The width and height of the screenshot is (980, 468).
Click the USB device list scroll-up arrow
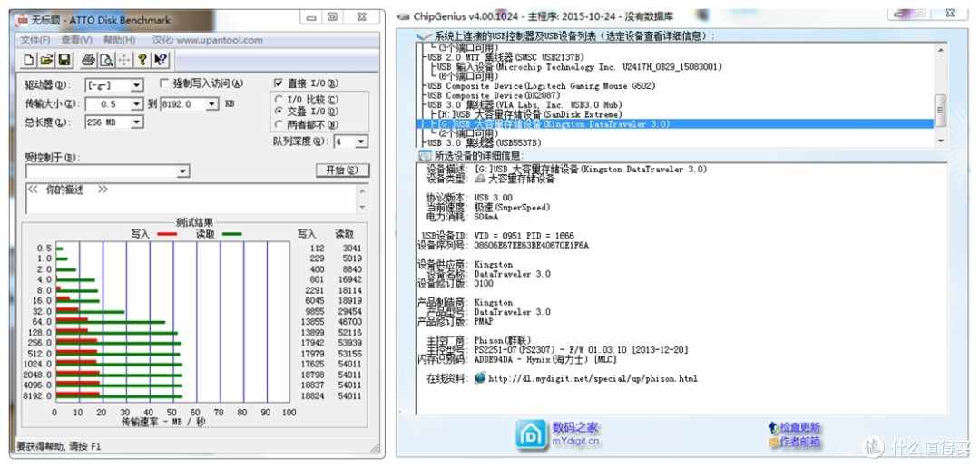[x=941, y=49]
